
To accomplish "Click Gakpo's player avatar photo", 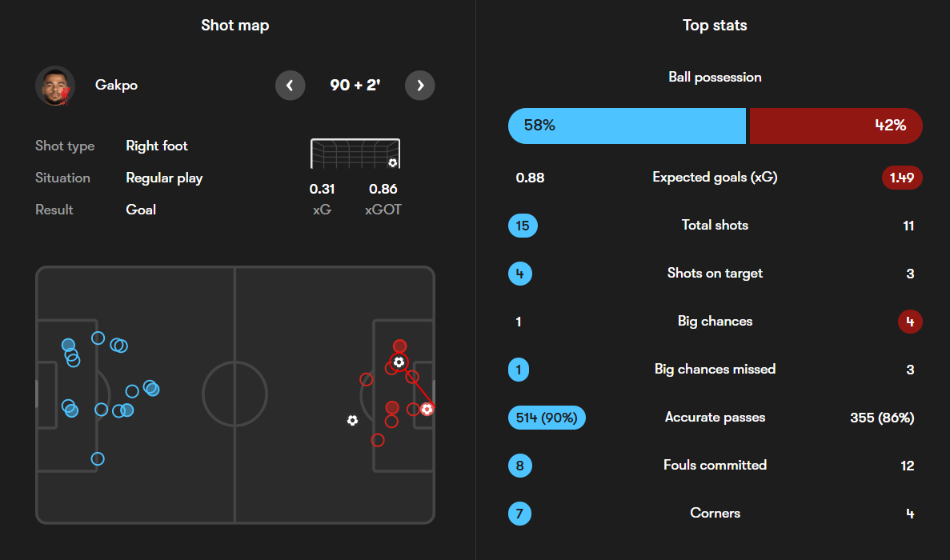I will (x=55, y=86).
